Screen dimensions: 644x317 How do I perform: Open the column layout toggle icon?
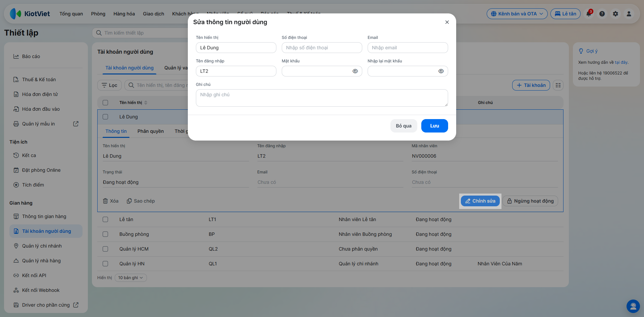[558, 85]
